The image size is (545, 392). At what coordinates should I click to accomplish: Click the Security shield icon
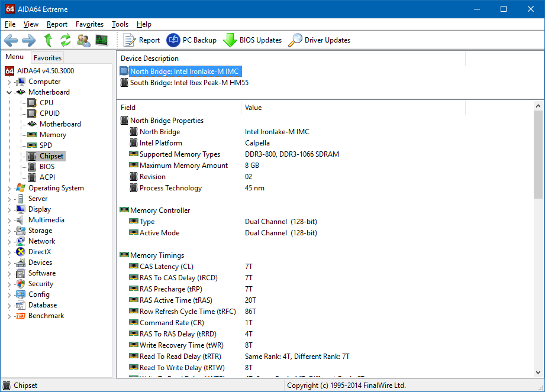point(21,284)
